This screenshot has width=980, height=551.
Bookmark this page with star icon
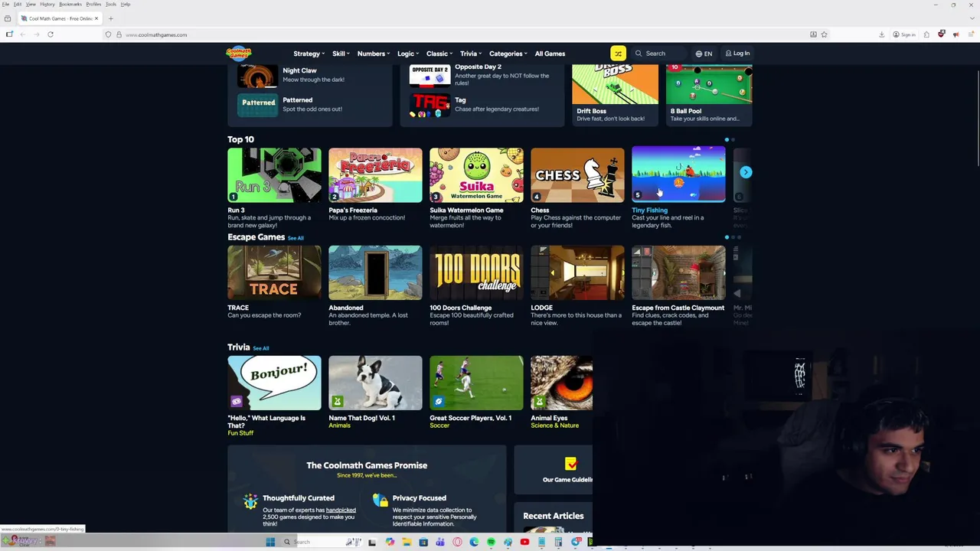pos(824,34)
